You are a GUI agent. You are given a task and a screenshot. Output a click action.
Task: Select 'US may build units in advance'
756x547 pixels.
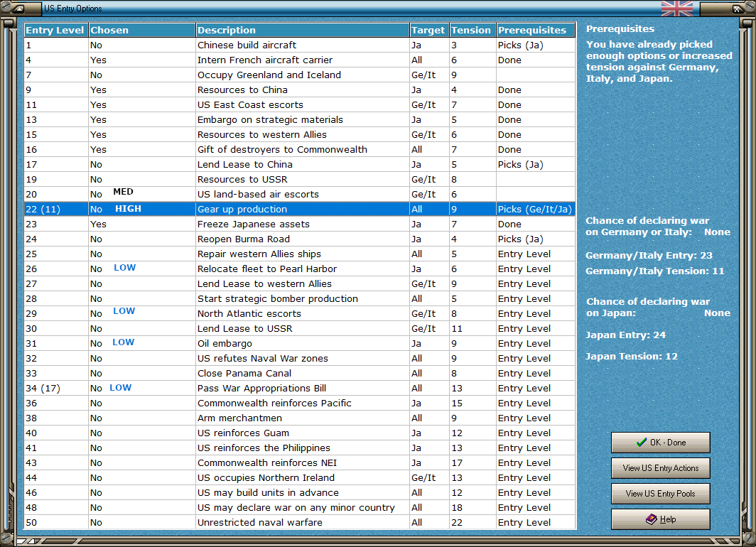coord(300,493)
